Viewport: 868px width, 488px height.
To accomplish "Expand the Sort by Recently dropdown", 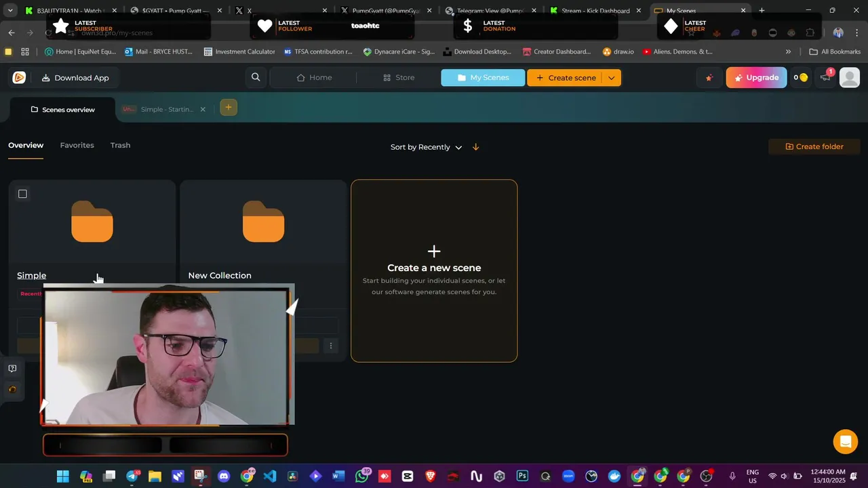I will [427, 147].
